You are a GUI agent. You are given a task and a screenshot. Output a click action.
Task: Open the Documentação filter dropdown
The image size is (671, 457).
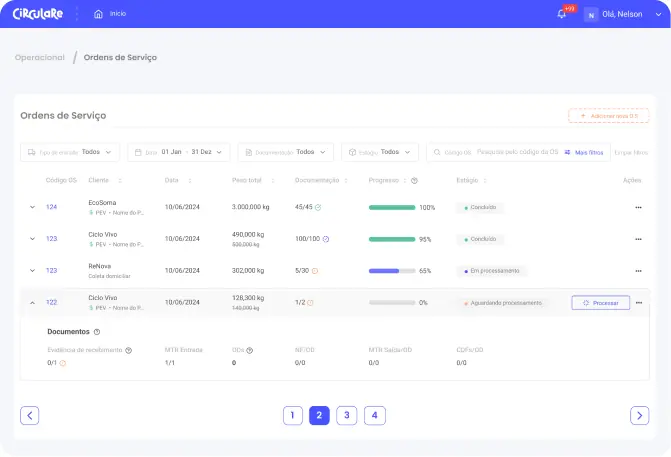pos(285,152)
